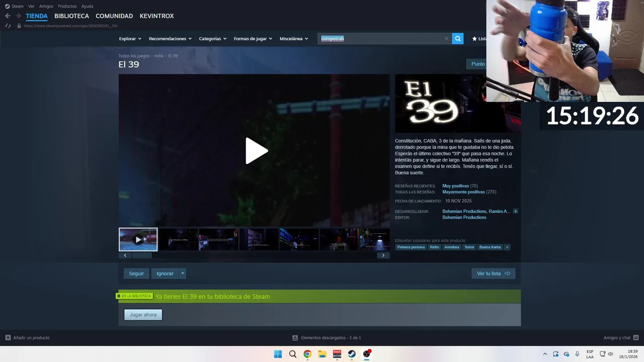Play the main trailer video
The image size is (644, 362).
256,151
